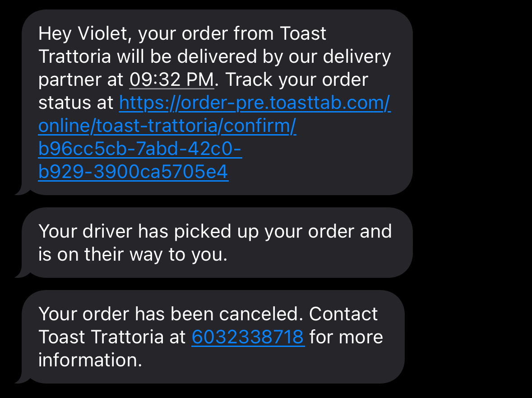This screenshot has height=398, width=532.
Task: Call the phone number 6032338718
Action: tap(248, 337)
